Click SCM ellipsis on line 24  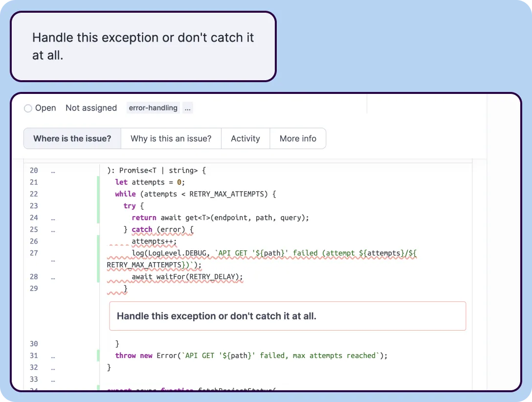point(53,219)
